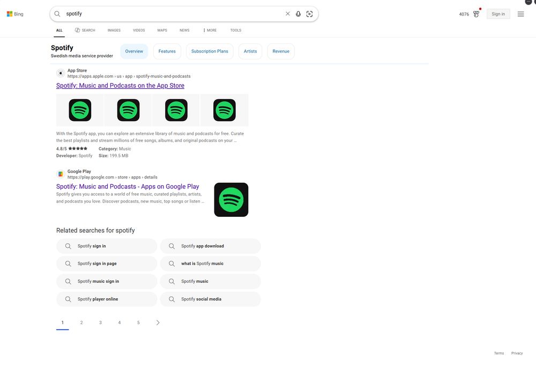
Task: Open Microsoft Rewards next to the 4076 points
Action: point(476,14)
